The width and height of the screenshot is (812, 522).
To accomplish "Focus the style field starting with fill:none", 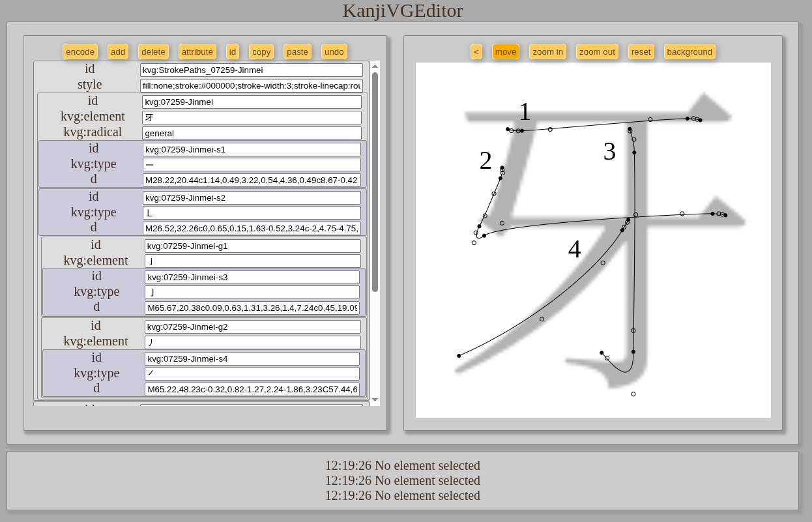I will (252, 86).
